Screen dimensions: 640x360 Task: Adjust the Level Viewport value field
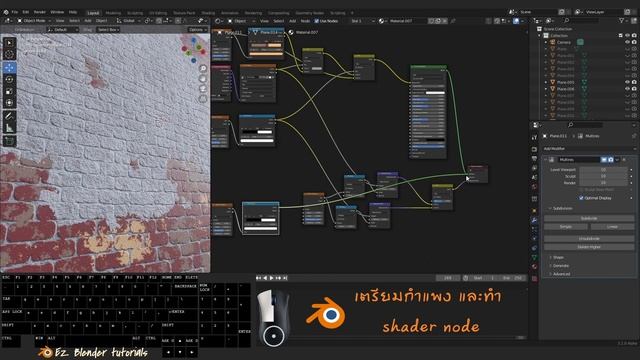604,170
